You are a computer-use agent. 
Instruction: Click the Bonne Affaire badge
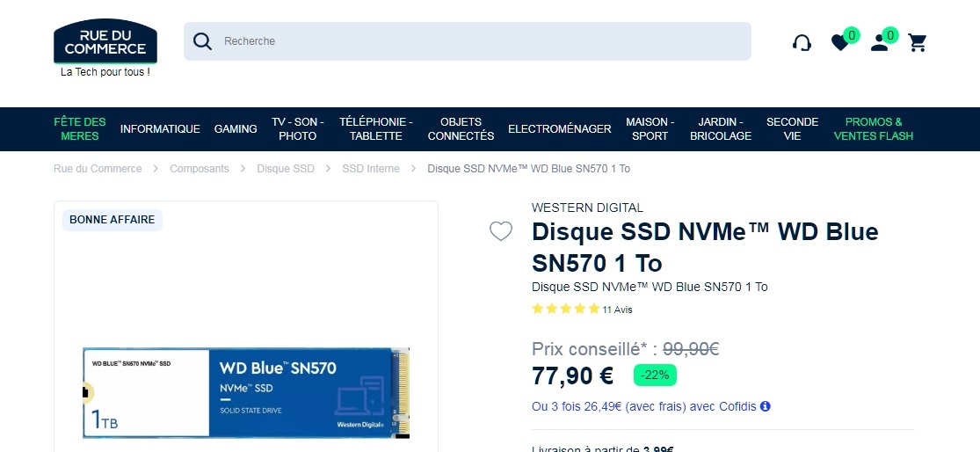tap(112, 220)
